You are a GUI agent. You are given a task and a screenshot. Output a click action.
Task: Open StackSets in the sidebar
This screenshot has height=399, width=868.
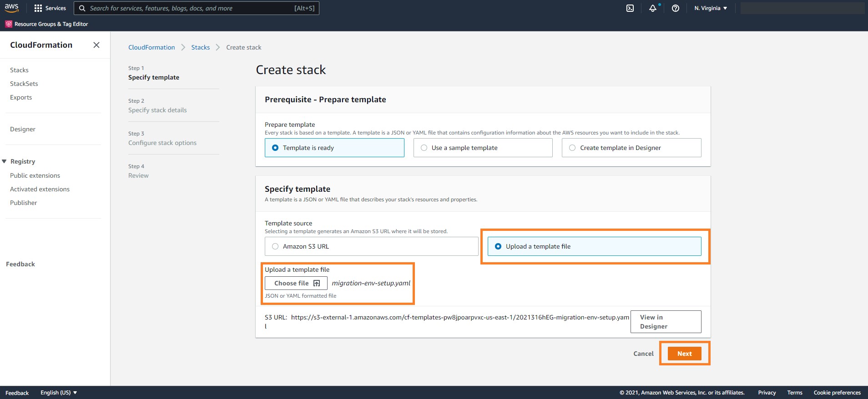[24, 84]
